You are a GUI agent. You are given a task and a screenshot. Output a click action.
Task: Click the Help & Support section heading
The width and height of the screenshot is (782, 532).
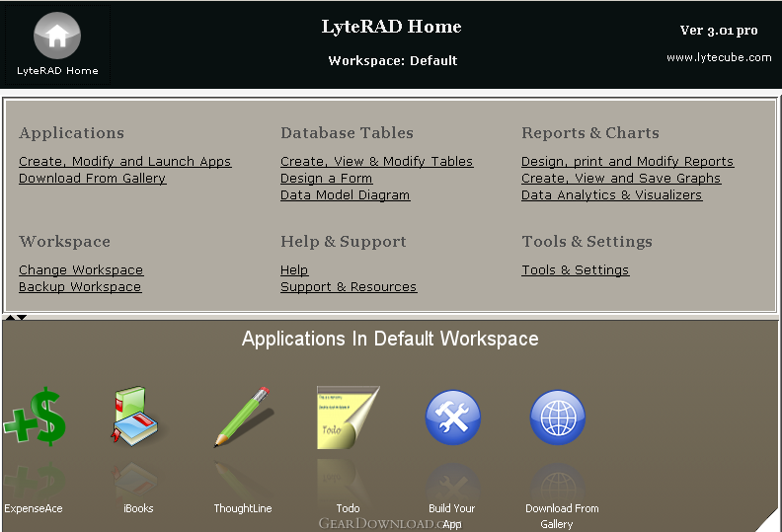coord(344,241)
